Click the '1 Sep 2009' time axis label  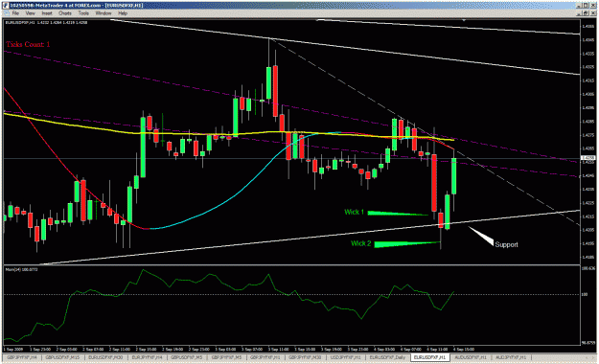pos(13,349)
